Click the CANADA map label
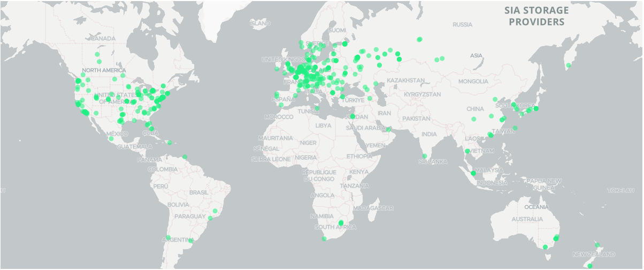644x270 pixels. pos(103,39)
